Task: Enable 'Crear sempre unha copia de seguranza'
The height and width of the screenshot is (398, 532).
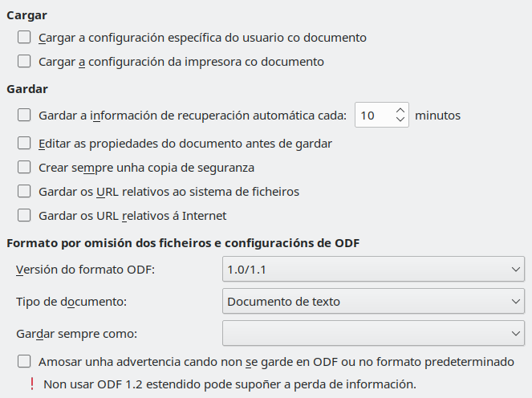Action: pos(24,168)
